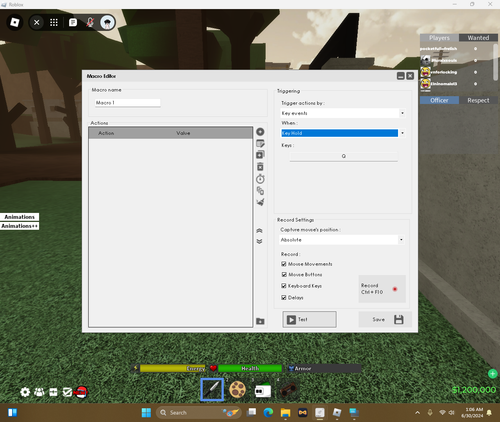Move action down with double chevron down

point(259,241)
